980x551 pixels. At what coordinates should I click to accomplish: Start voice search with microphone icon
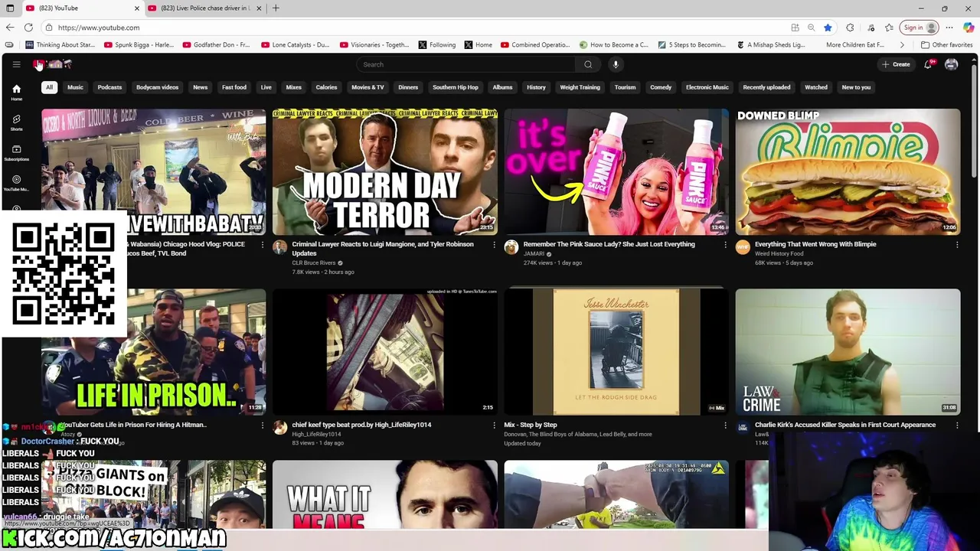point(616,64)
